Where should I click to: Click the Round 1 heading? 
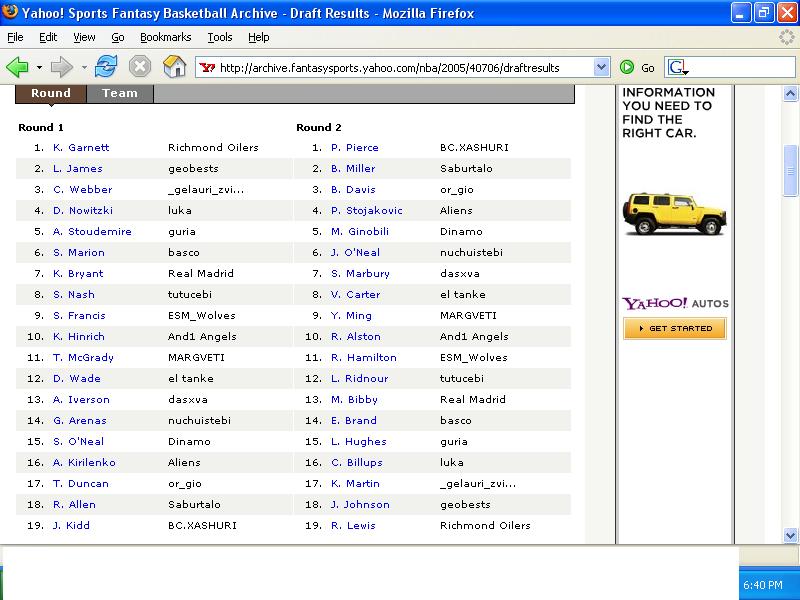[41, 128]
